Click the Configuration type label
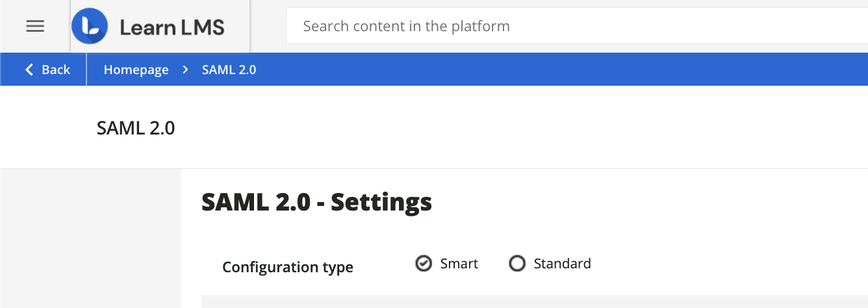This screenshot has width=868, height=308. pos(288,267)
